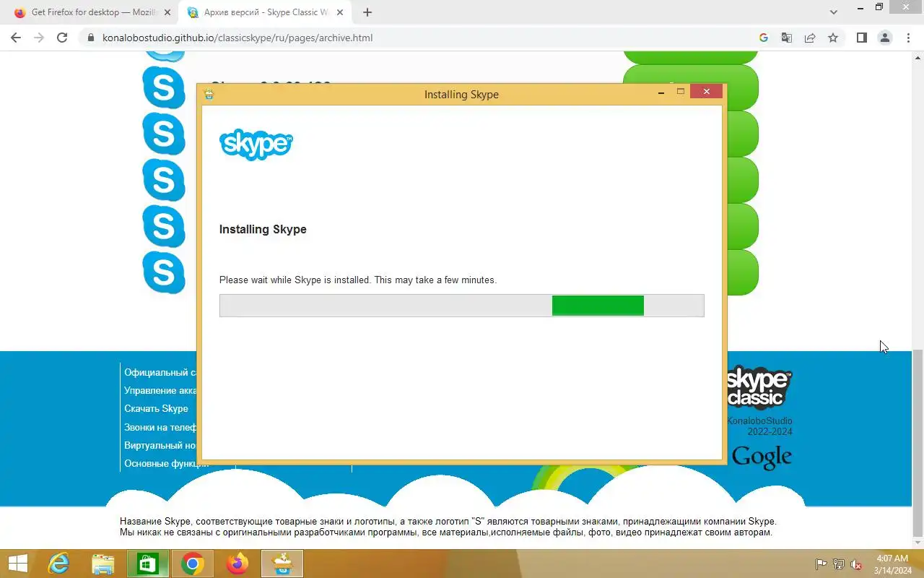
Task: Close the Installing Skype window
Action: click(x=707, y=92)
